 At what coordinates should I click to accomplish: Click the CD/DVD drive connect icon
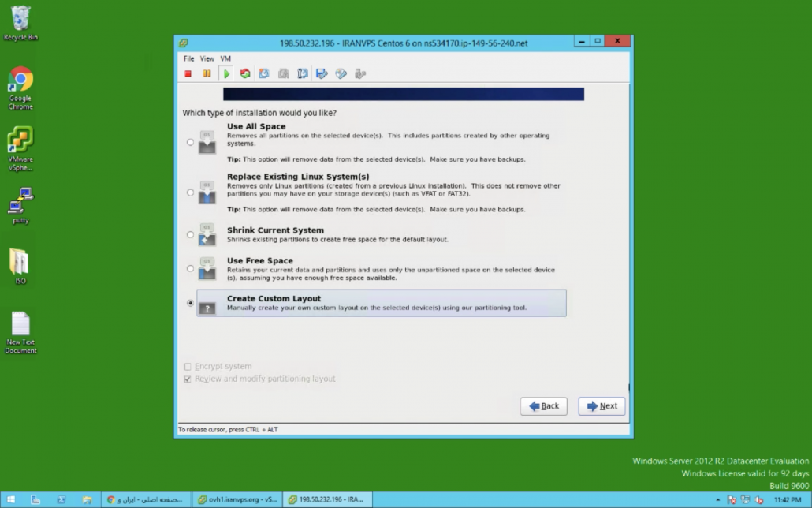coord(341,73)
